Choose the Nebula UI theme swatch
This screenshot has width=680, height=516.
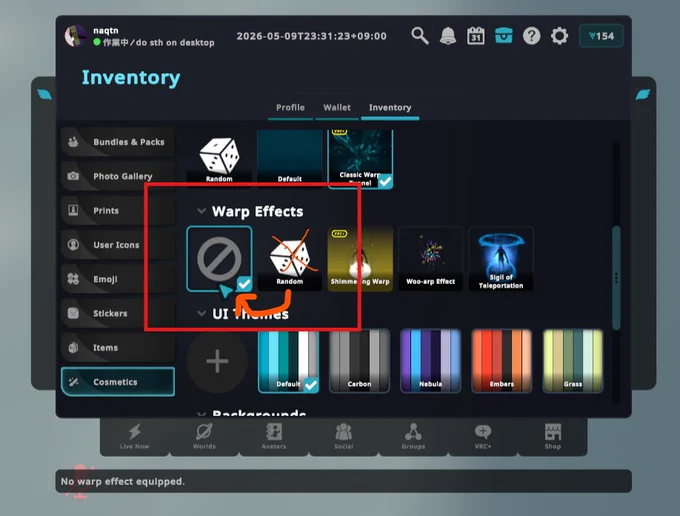pos(431,361)
